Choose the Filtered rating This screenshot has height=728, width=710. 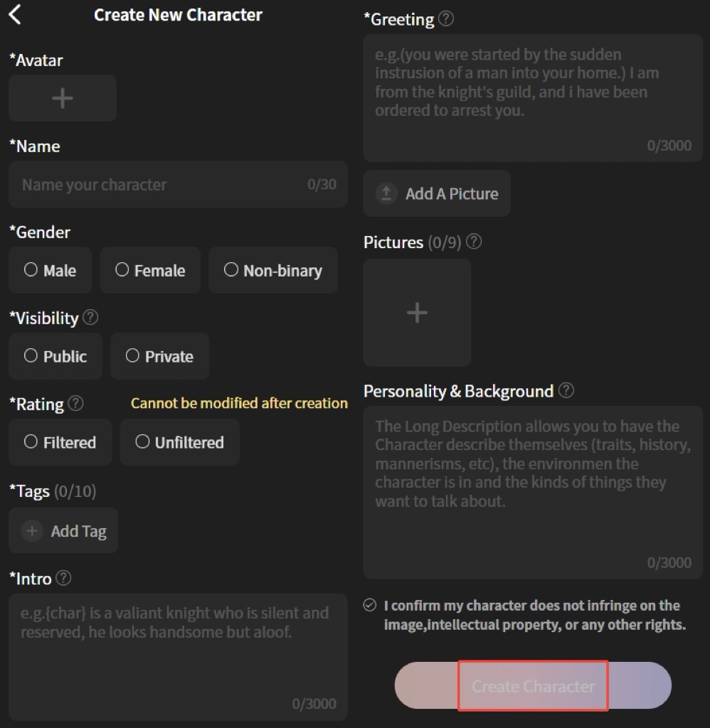pyautogui.click(x=60, y=442)
